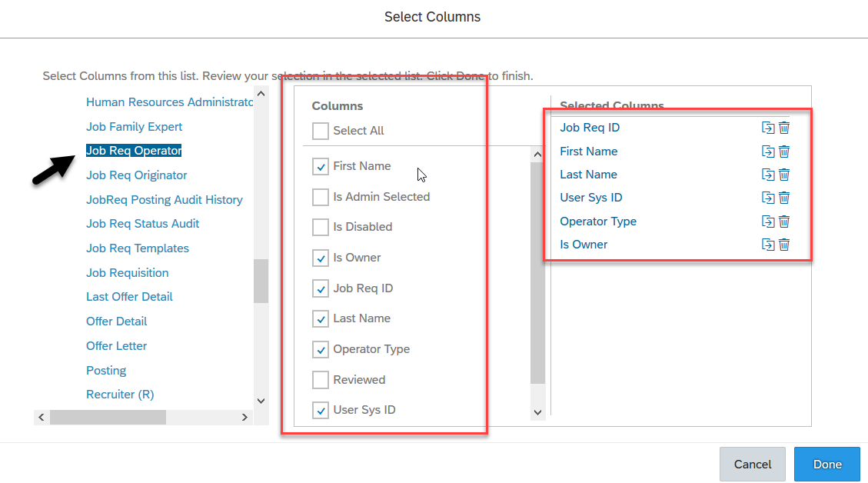The width and height of the screenshot is (868, 483).
Task: Select the Offer Detail category
Action: (x=116, y=321)
